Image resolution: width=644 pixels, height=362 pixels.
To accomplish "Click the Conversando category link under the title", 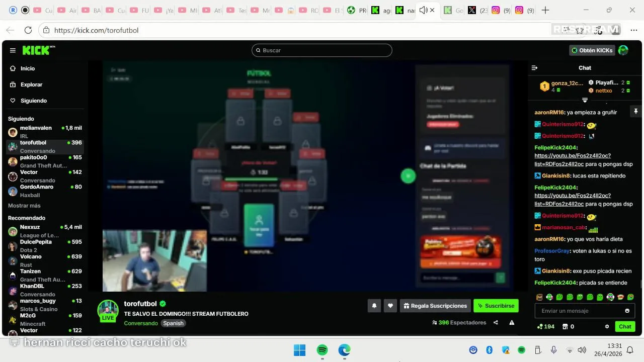I will pyautogui.click(x=141, y=323).
